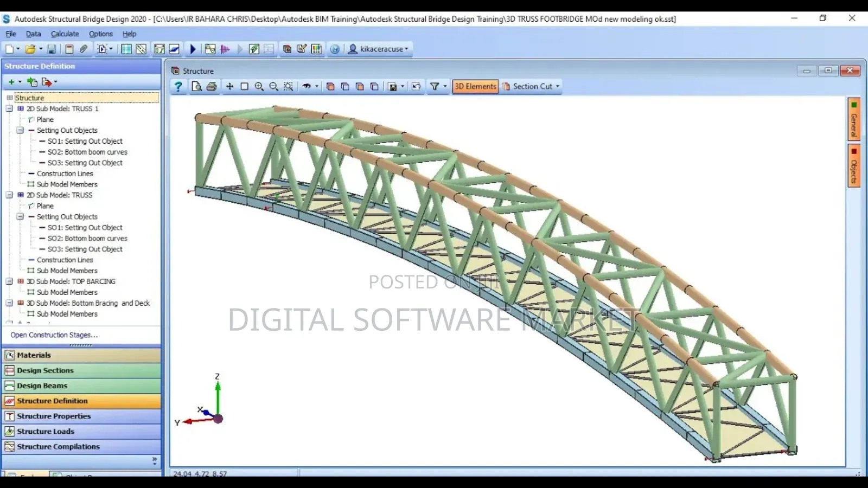Switch to the Objects side tab
868x488 pixels.
point(854,166)
